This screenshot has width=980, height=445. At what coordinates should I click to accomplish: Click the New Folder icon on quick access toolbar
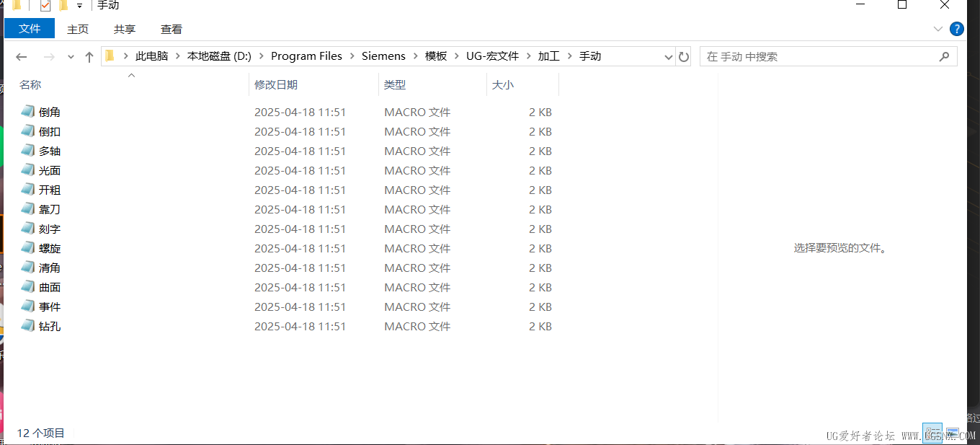[x=63, y=5]
